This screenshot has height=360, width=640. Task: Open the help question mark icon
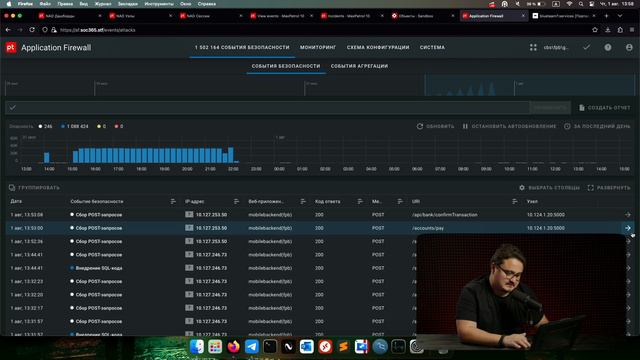point(608,47)
